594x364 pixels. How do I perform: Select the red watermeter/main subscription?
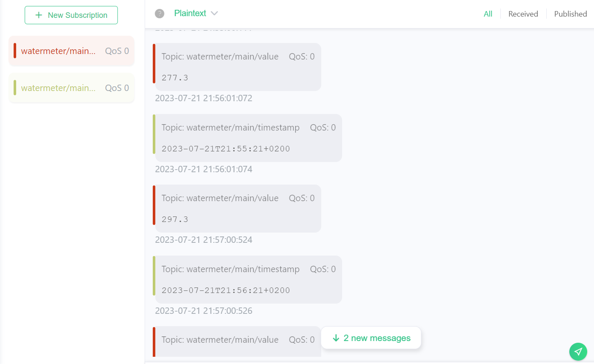pyautogui.click(x=59, y=51)
